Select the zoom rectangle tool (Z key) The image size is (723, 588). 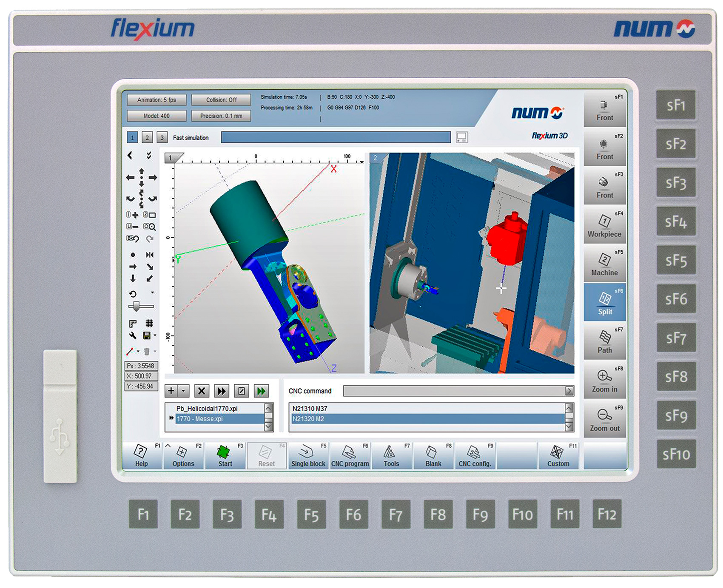pyautogui.click(x=150, y=215)
